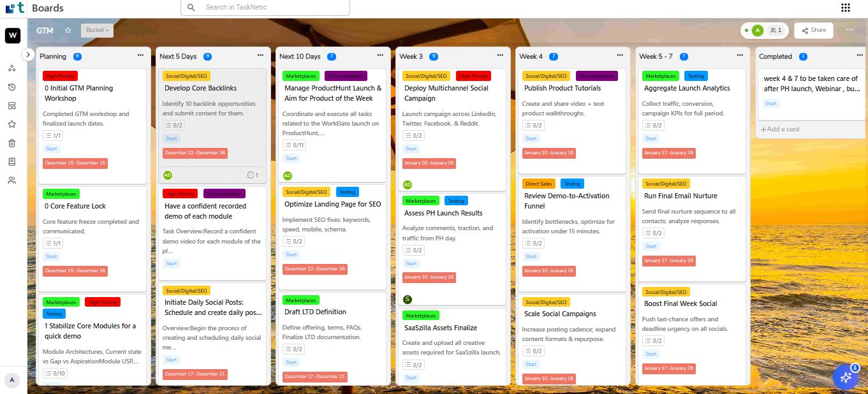Click the TaskNetic logo in the top bar
868x394 pixels.
[13, 8]
